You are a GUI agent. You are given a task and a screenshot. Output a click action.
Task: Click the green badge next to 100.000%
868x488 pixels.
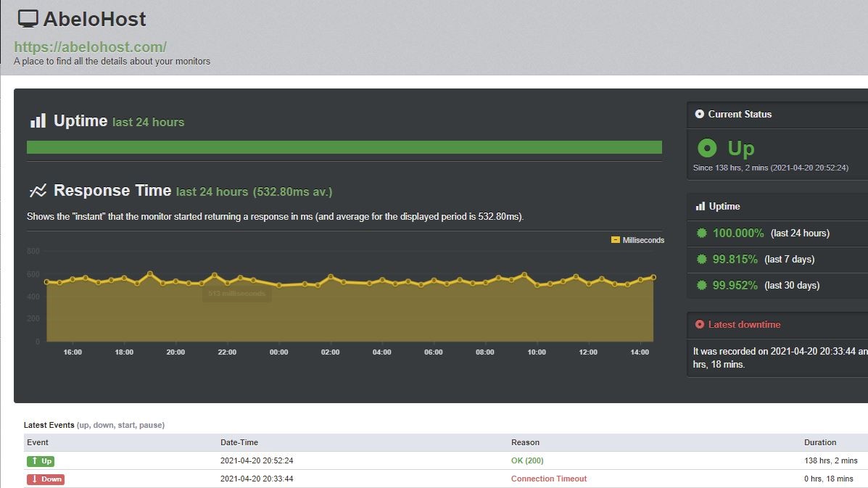coord(701,233)
